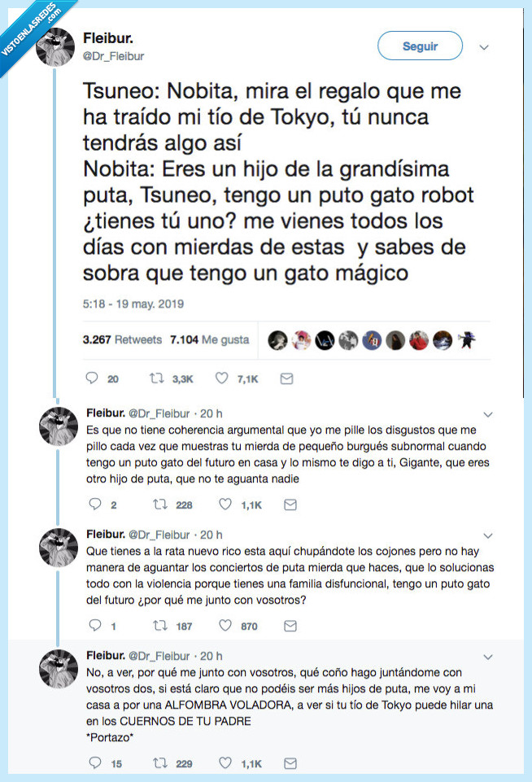Open Fleibur's profile picture
532x782 pixels.
pos(56,45)
